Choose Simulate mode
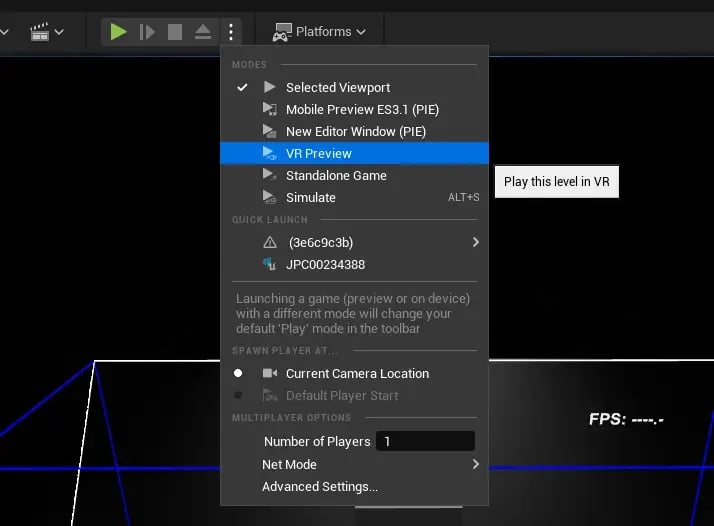Viewport: 714px width, 526px height. [x=354, y=197]
